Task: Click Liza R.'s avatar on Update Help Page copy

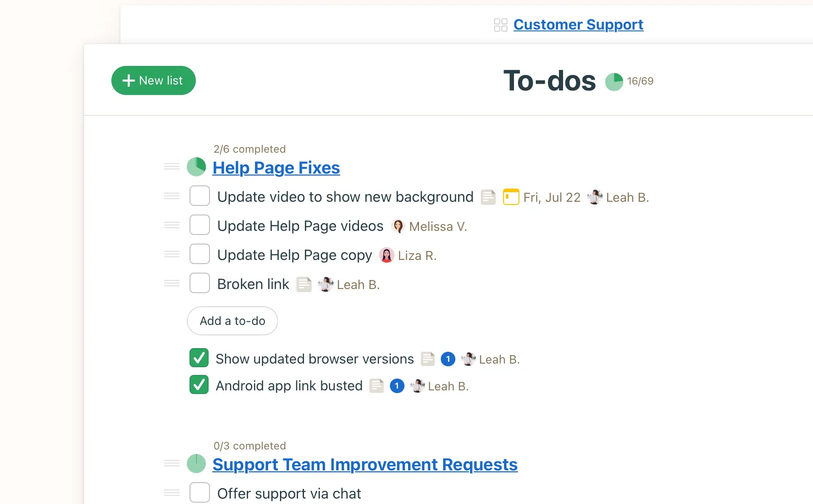Action: [386, 255]
